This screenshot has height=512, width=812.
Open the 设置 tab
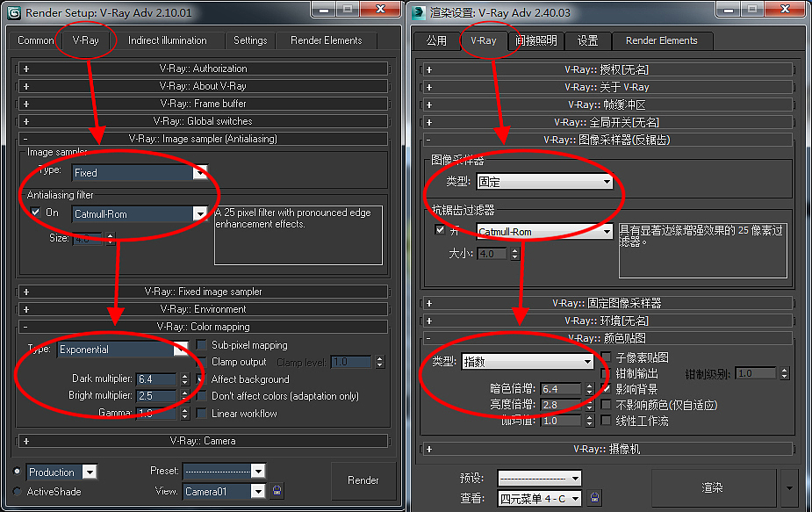[588, 41]
